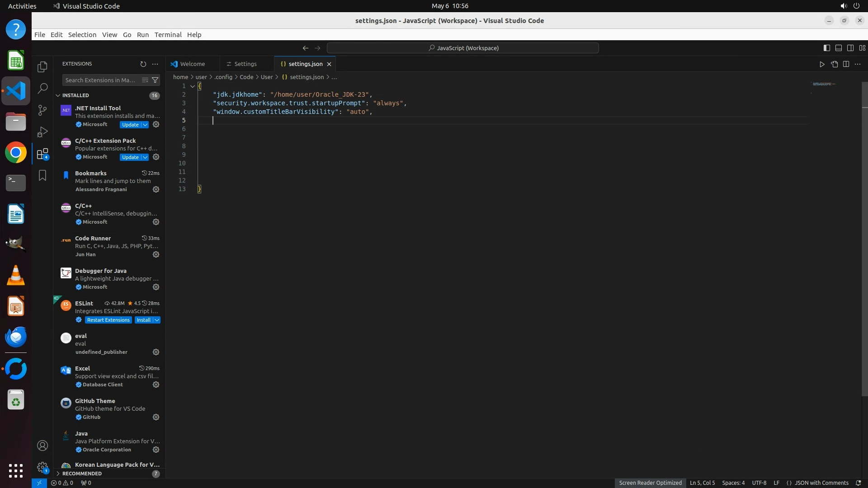
Task: Open the Terminal menu
Action: (x=168, y=35)
